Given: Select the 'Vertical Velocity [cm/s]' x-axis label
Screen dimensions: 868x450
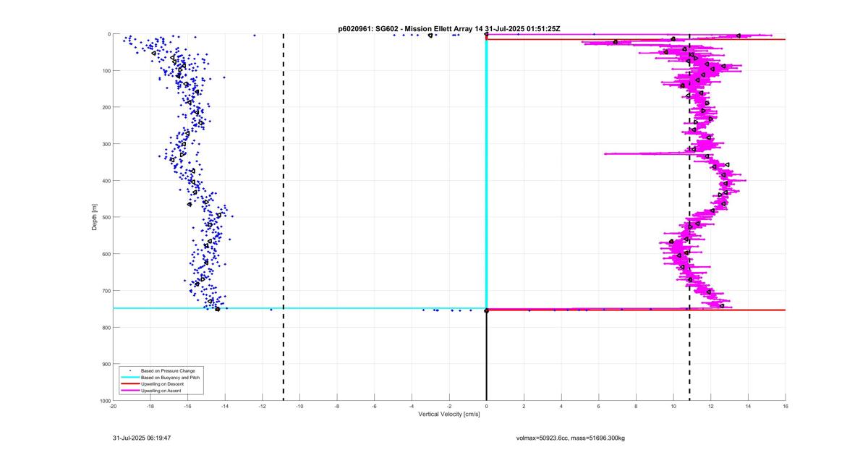Looking at the screenshot, I should pyautogui.click(x=449, y=414).
